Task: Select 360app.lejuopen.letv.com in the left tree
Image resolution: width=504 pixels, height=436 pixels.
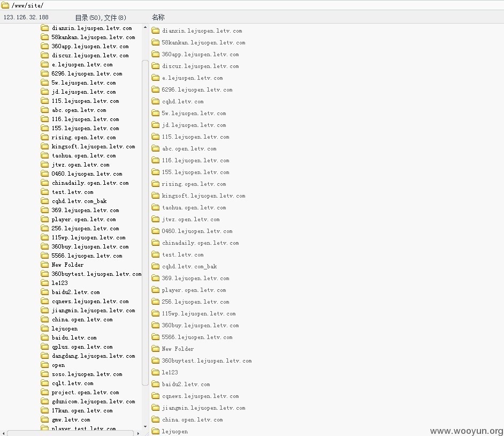Action: (90, 47)
